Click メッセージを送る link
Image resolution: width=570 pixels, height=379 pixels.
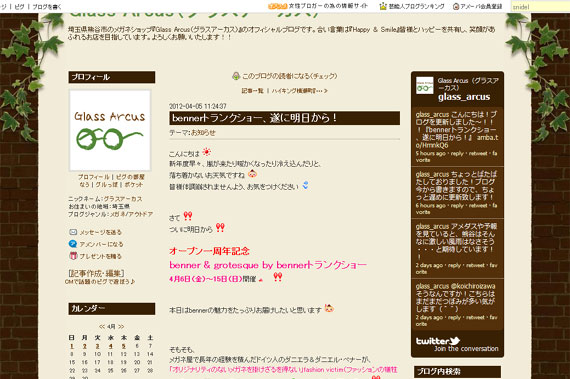tap(100, 232)
